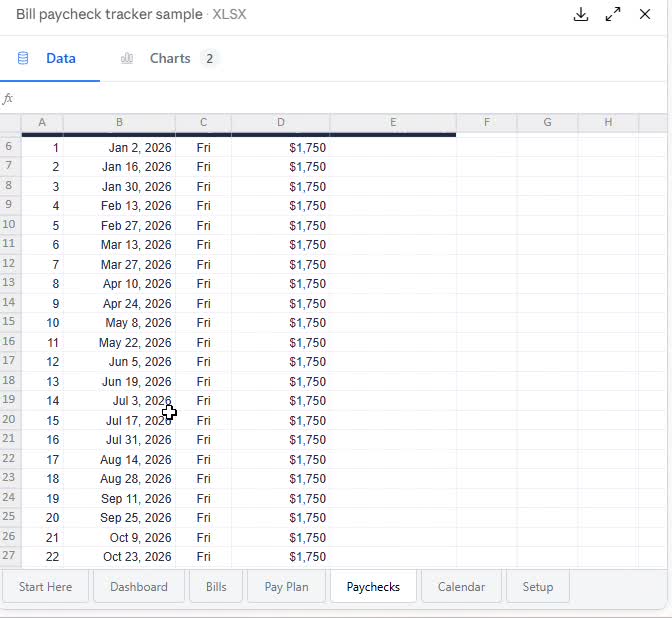Click Fri in the Jul 3, 2026 row

203,401
